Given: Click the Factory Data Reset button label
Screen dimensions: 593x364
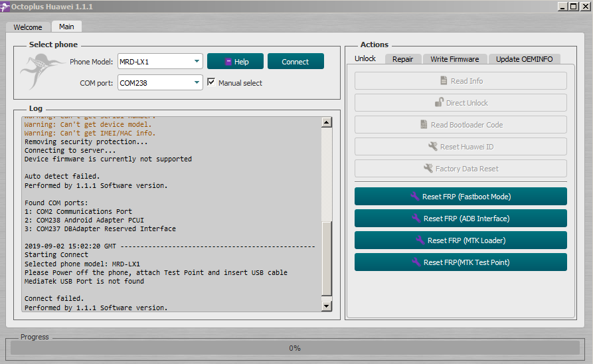Looking at the screenshot, I should pyautogui.click(x=467, y=169).
